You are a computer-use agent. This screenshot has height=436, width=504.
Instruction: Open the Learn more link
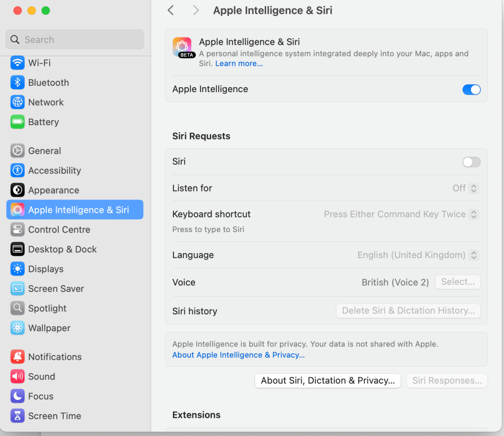(x=239, y=64)
